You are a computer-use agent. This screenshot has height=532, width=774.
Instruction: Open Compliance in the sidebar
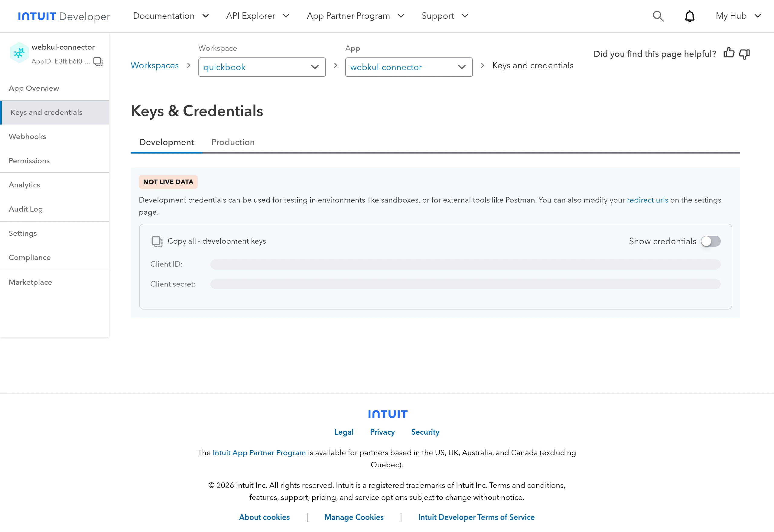coord(54,258)
